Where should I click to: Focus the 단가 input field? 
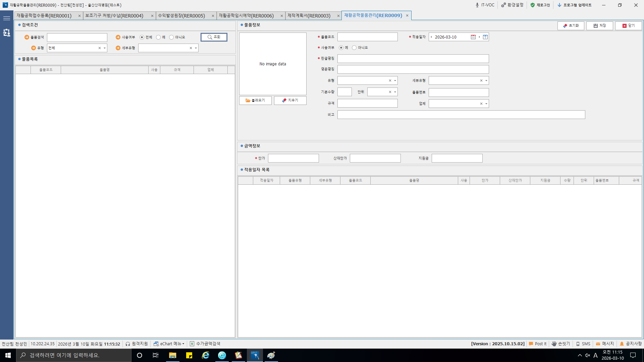(293, 158)
